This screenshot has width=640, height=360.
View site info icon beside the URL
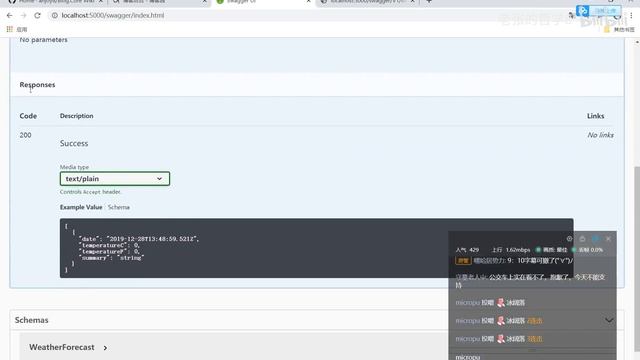54,16
